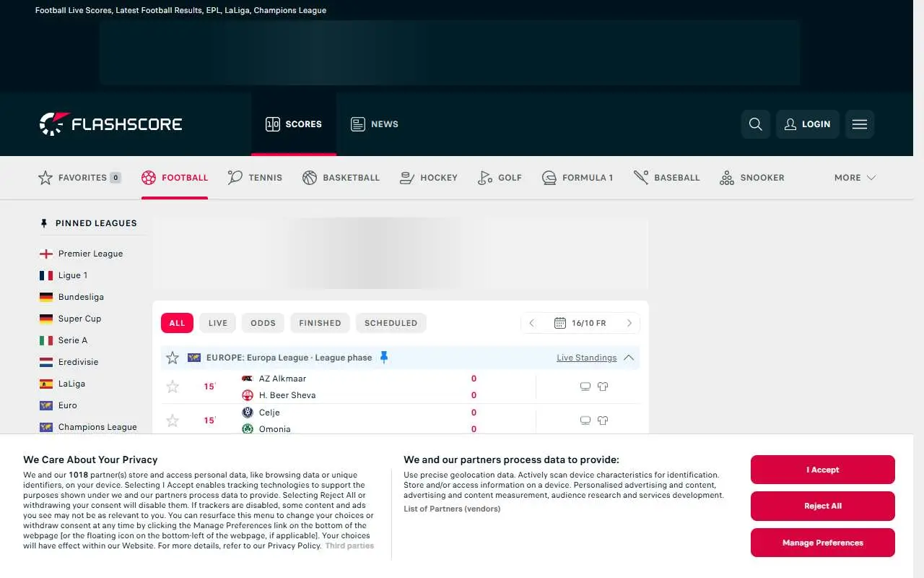The image size is (924, 578).
Task: Select Hockey in the sport menu
Action: click(x=429, y=178)
